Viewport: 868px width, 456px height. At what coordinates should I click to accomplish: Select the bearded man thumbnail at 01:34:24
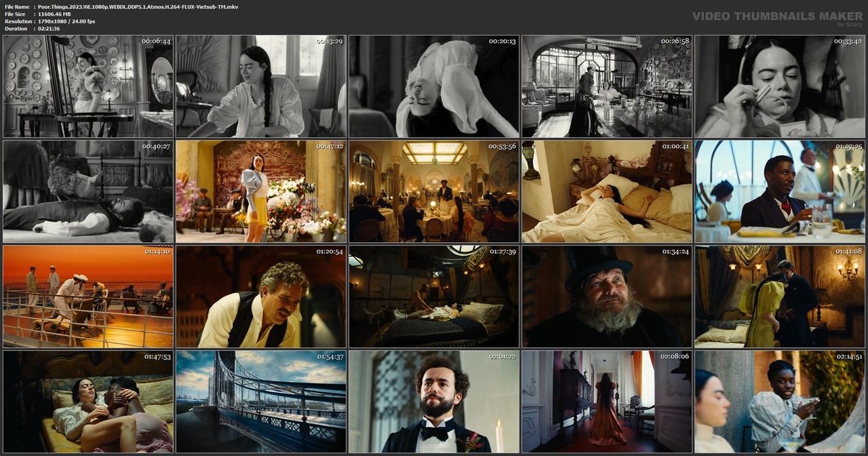pyautogui.click(x=607, y=297)
